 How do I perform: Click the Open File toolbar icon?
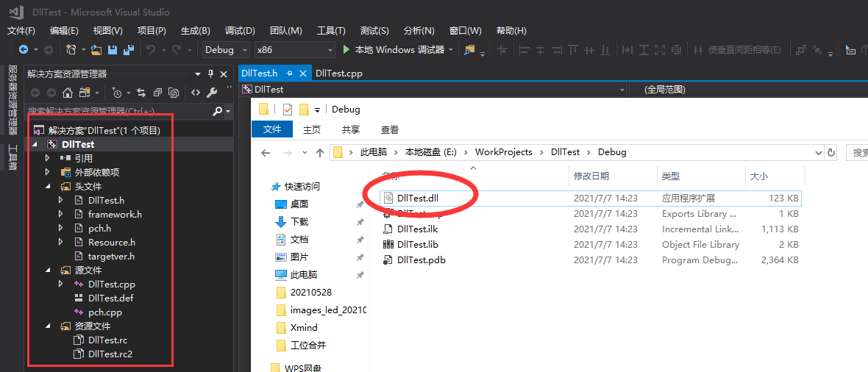click(96, 50)
